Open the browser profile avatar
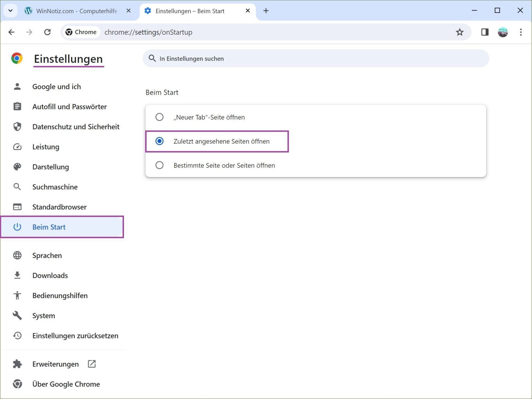Screen dimensions: 532x399 pos(503,32)
